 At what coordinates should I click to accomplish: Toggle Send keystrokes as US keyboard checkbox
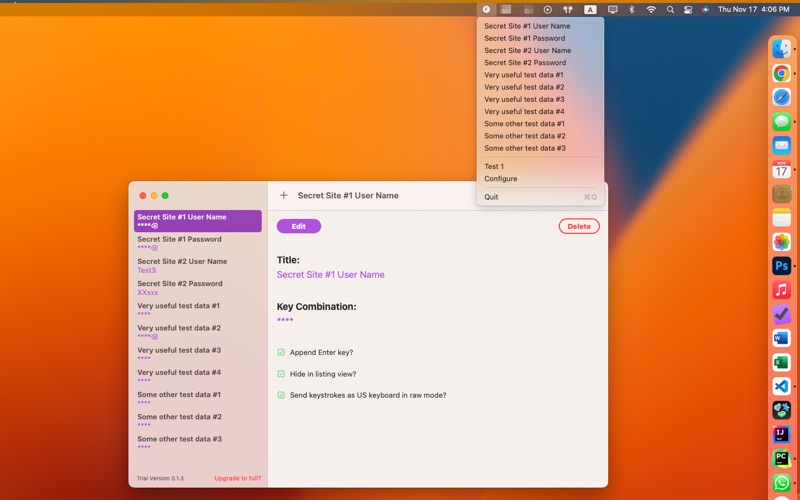[281, 395]
